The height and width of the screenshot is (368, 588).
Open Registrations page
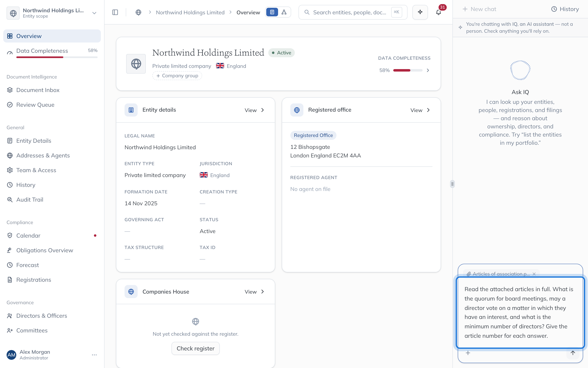pyautogui.click(x=52, y=280)
